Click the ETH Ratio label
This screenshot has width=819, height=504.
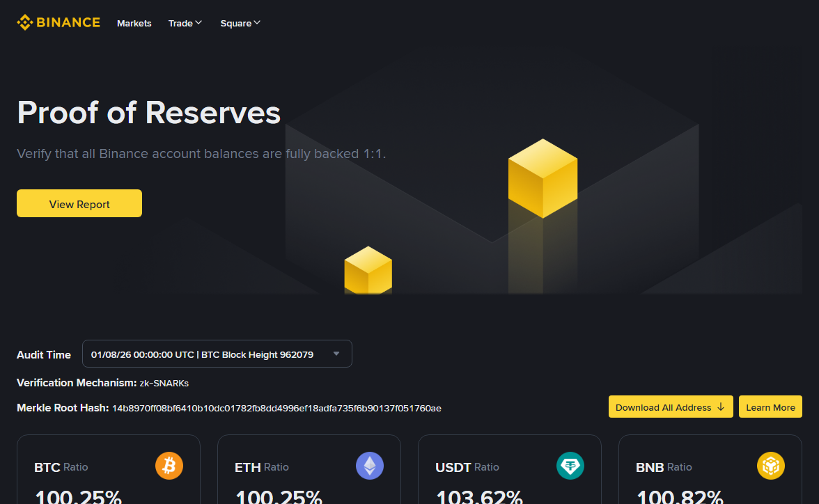(262, 467)
